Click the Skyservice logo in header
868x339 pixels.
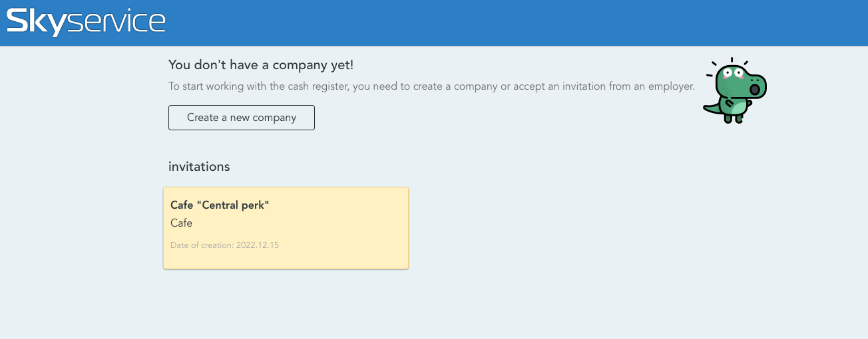pyautogui.click(x=85, y=22)
